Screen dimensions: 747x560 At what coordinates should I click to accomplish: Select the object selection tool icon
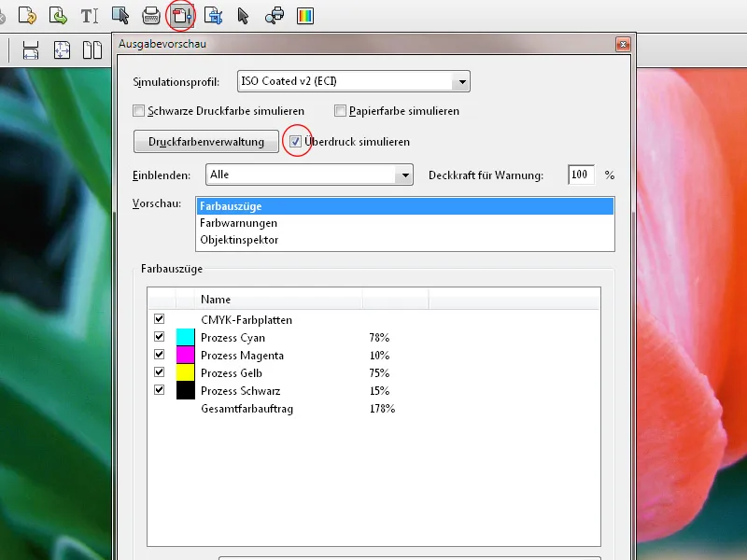point(120,15)
